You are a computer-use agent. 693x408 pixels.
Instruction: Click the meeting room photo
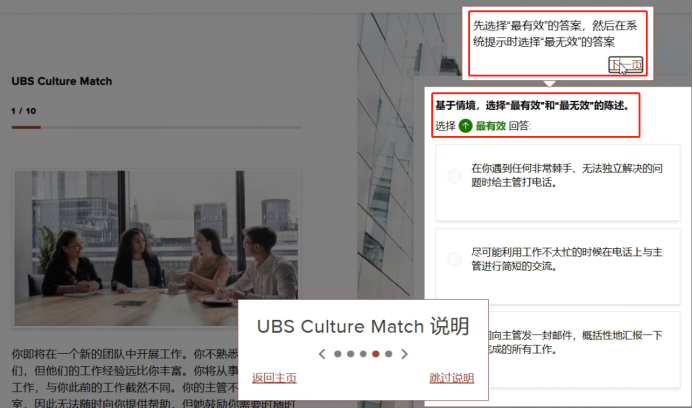156,248
